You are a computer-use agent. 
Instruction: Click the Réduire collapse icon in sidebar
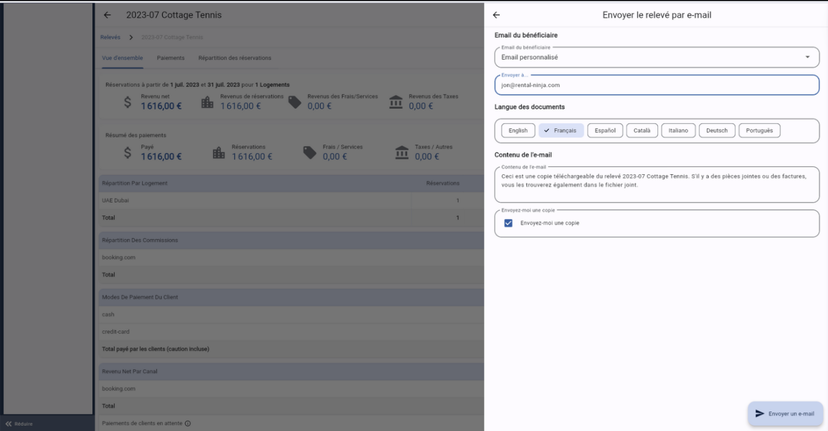pyautogui.click(x=9, y=423)
